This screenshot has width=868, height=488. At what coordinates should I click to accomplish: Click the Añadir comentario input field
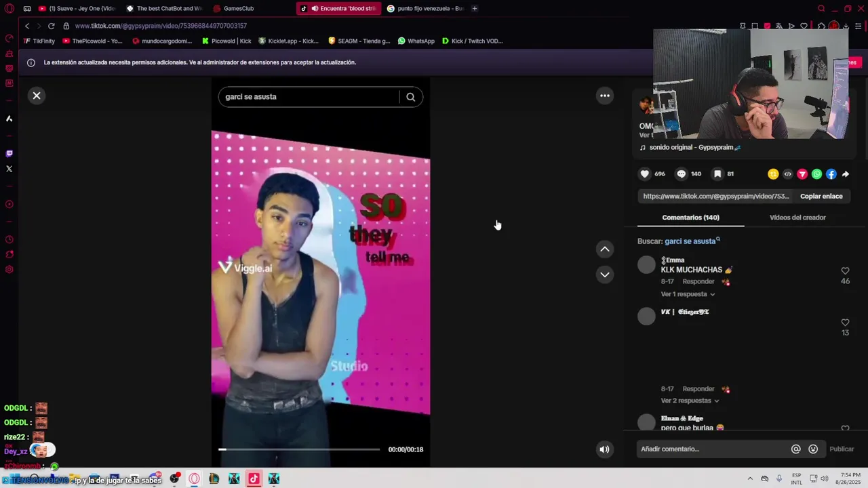pos(712,449)
